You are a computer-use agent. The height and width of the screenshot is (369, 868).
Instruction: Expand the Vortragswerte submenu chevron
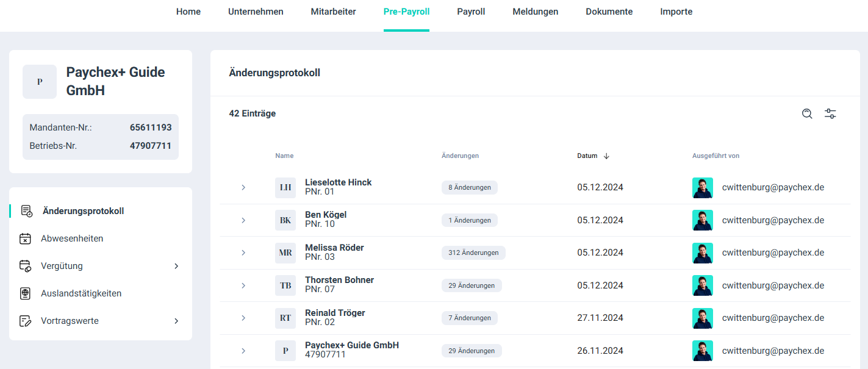coord(176,321)
